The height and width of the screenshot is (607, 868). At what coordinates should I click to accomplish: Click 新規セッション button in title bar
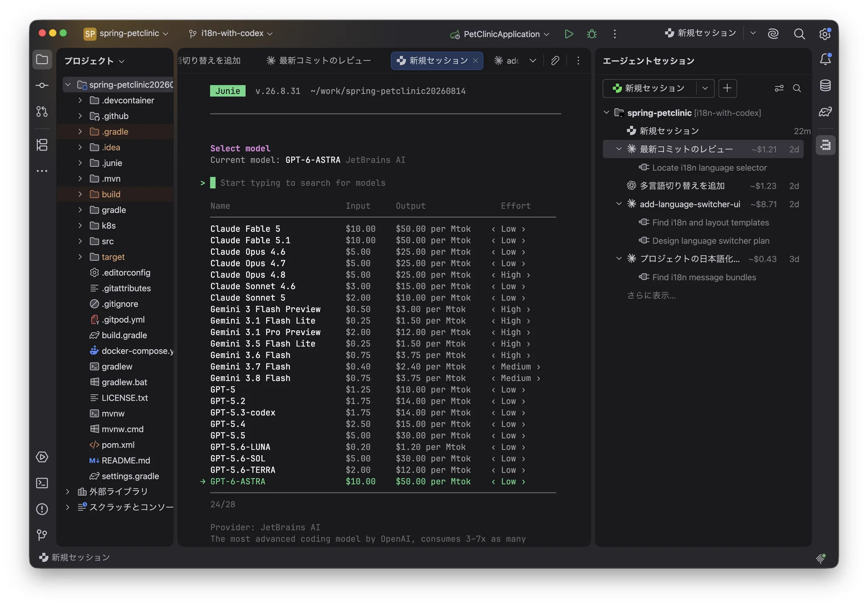coord(701,33)
